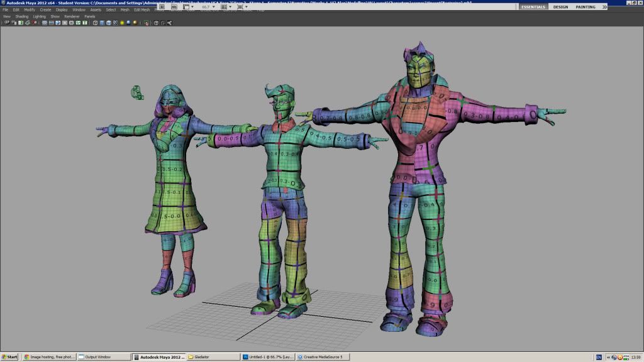The height and width of the screenshot is (362, 644).
Task: Click the EN language indicator in tray
Action: pyautogui.click(x=599, y=357)
